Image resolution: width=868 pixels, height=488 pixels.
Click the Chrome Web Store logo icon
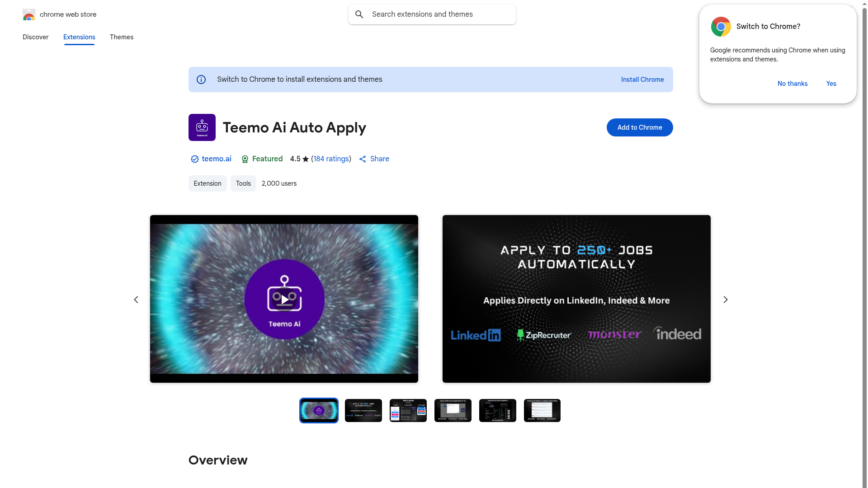point(29,14)
